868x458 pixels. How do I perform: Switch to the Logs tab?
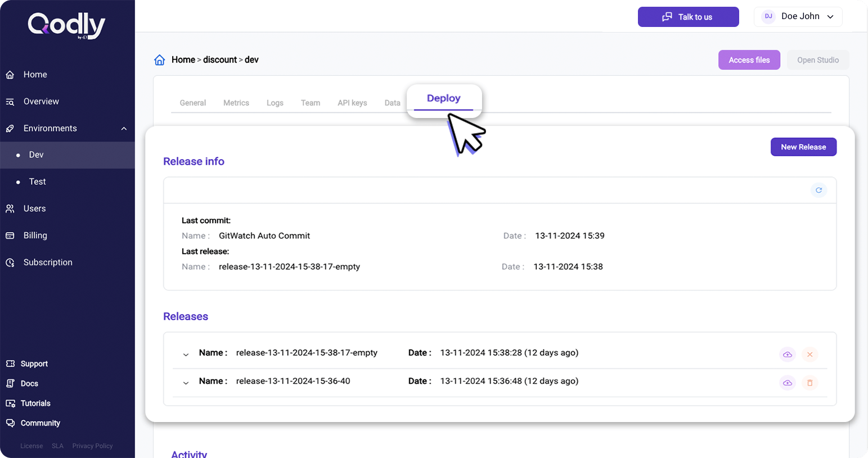point(275,103)
